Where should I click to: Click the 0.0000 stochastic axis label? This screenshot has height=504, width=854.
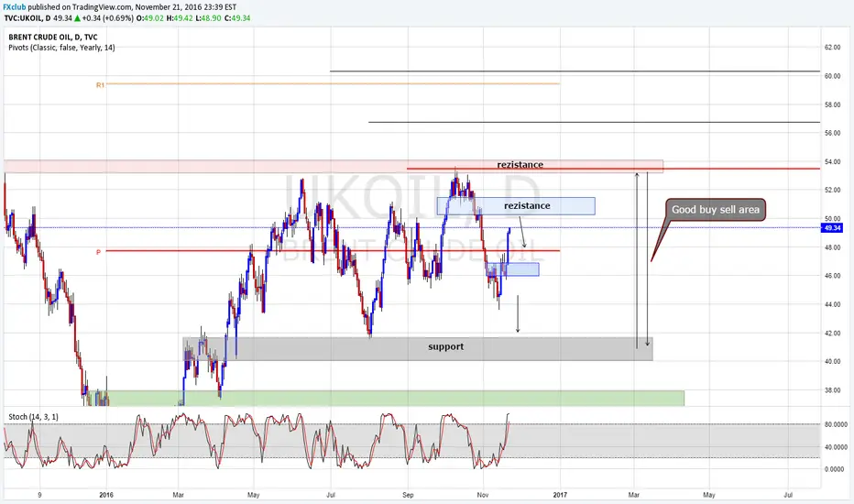pos(836,469)
